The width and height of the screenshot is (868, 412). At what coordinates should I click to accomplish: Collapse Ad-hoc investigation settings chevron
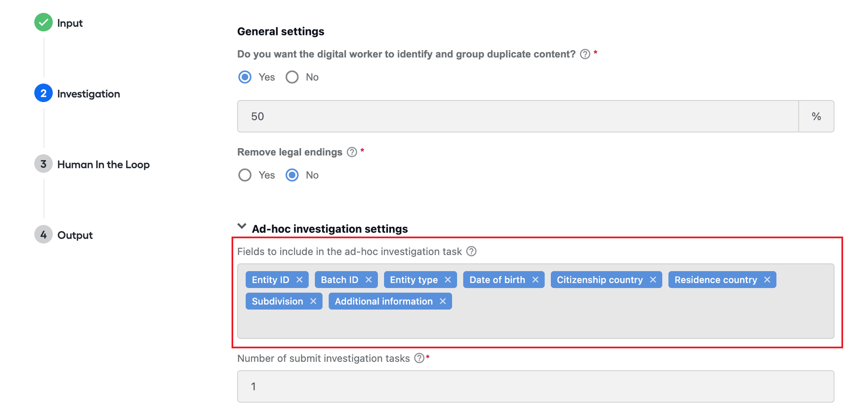(242, 226)
